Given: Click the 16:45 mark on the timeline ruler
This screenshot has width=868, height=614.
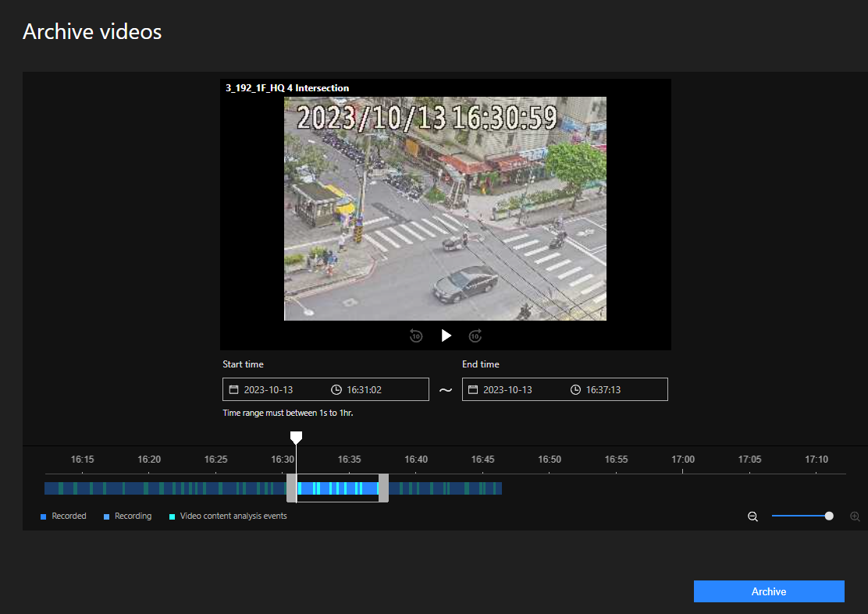Looking at the screenshot, I should point(483,460).
